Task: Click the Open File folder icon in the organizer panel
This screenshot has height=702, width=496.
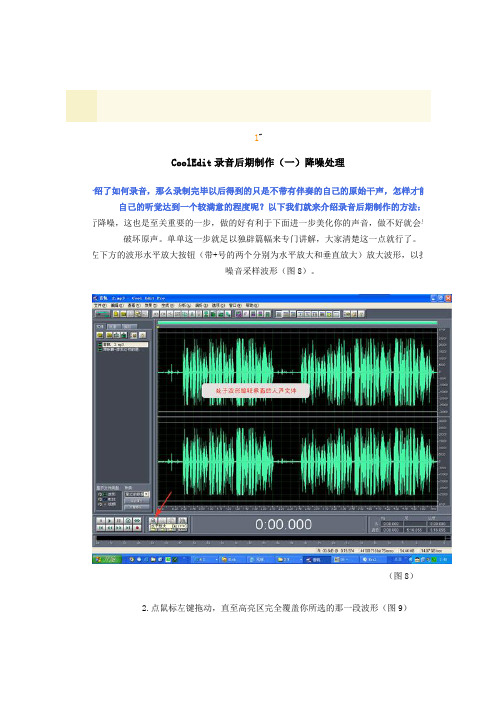Action: [x=100, y=335]
